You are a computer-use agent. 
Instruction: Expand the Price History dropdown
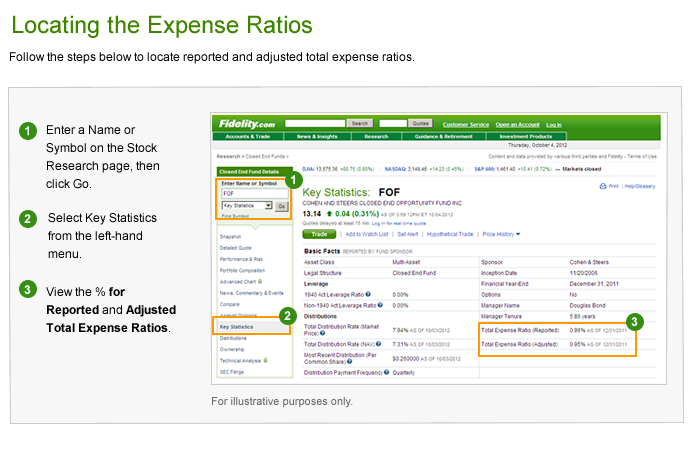[x=502, y=233]
